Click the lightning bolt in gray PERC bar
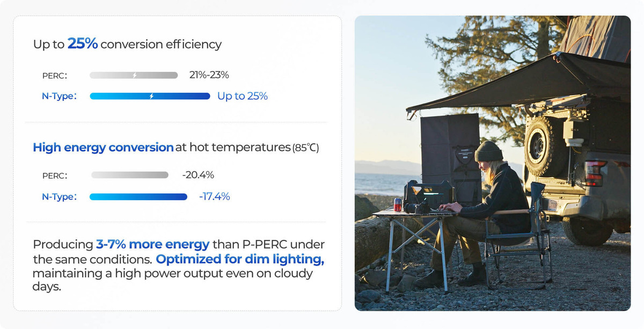The height and width of the screenshot is (329, 644). (x=135, y=75)
